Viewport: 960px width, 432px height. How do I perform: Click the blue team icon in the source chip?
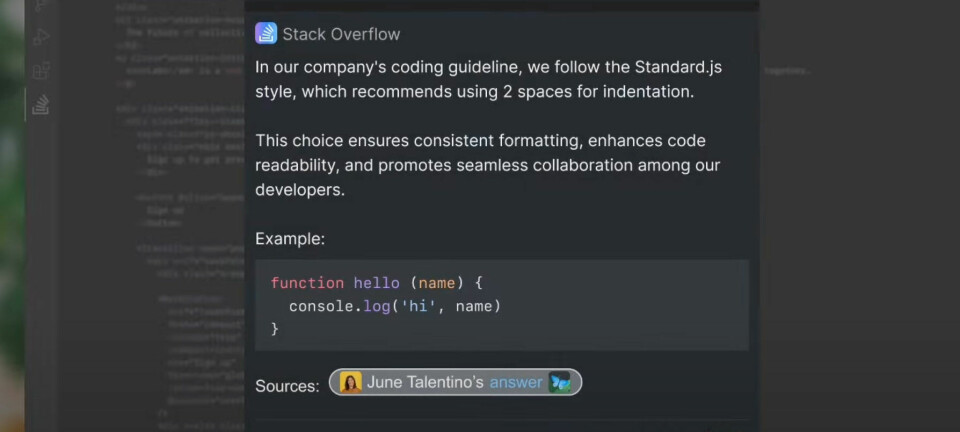[559, 382]
